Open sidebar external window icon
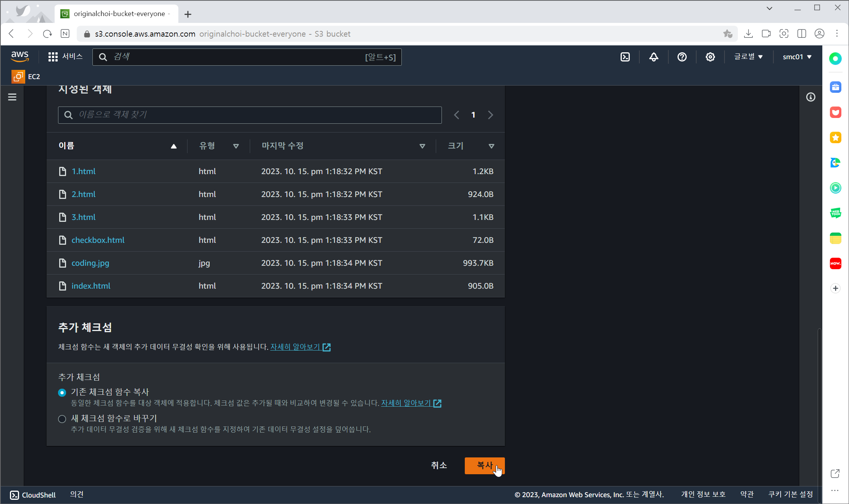The height and width of the screenshot is (504, 849). 835,473
